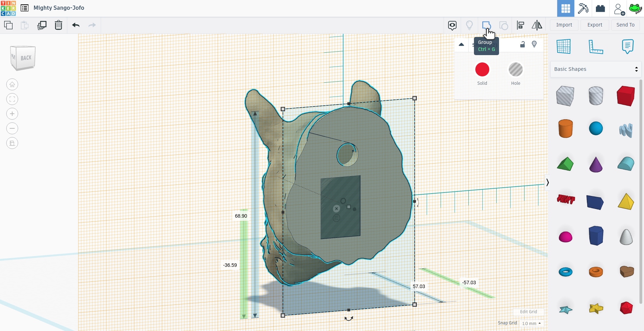The height and width of the screenshot is (331, 644).
Task: Select the Ruler tool
Action: tap(596, 46)
